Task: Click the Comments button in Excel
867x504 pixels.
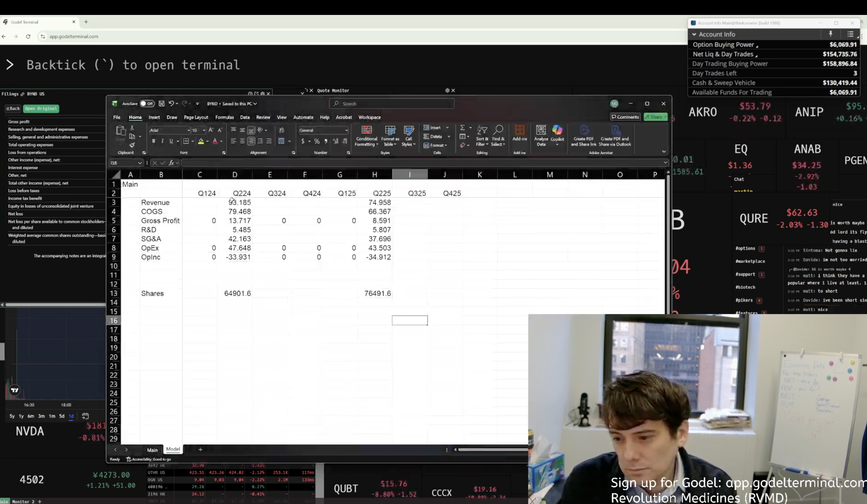Action: click(x=625, y=117)
